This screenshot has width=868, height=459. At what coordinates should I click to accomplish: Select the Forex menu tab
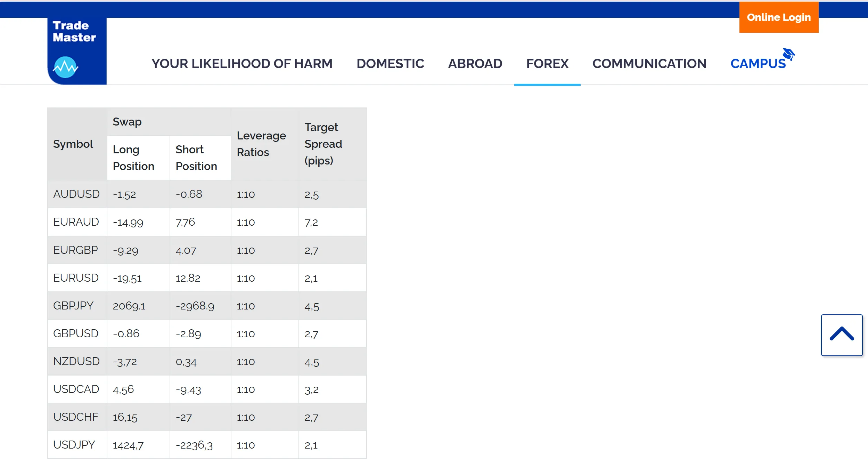click(547, 64)
